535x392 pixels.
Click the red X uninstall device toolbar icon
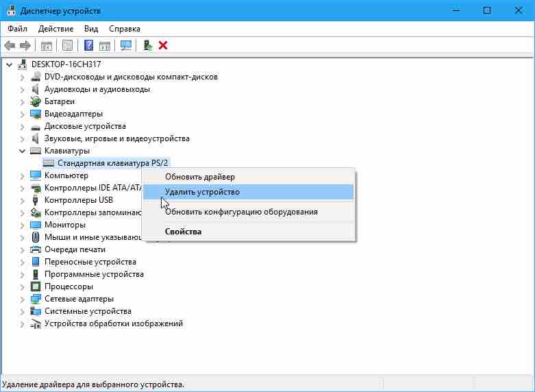(163, 46)
